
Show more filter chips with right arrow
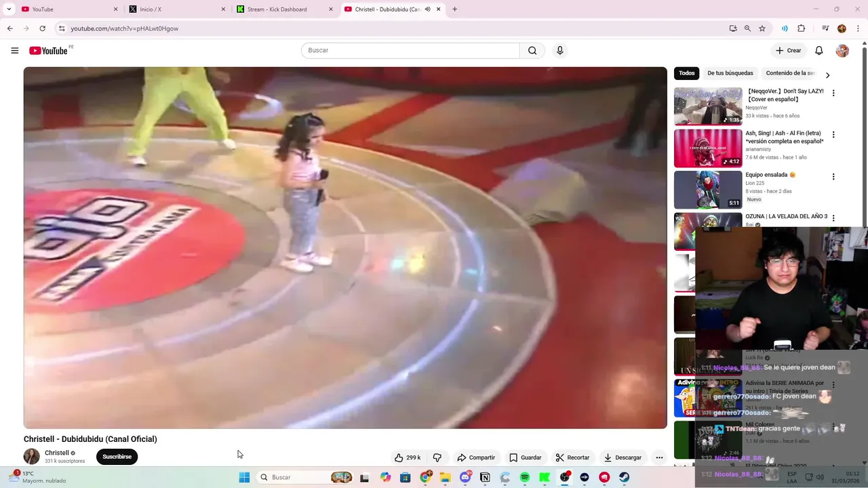tap(827, 75)
